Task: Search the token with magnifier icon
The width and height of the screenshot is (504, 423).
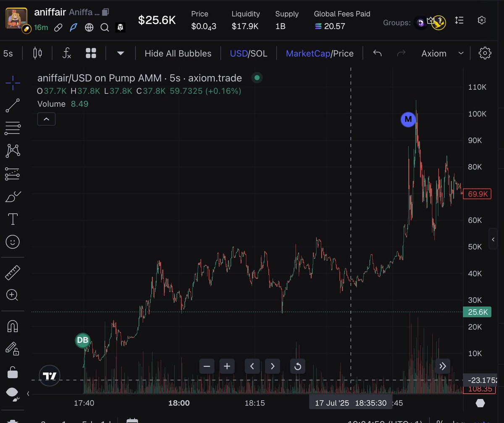Action: [105, 28]
